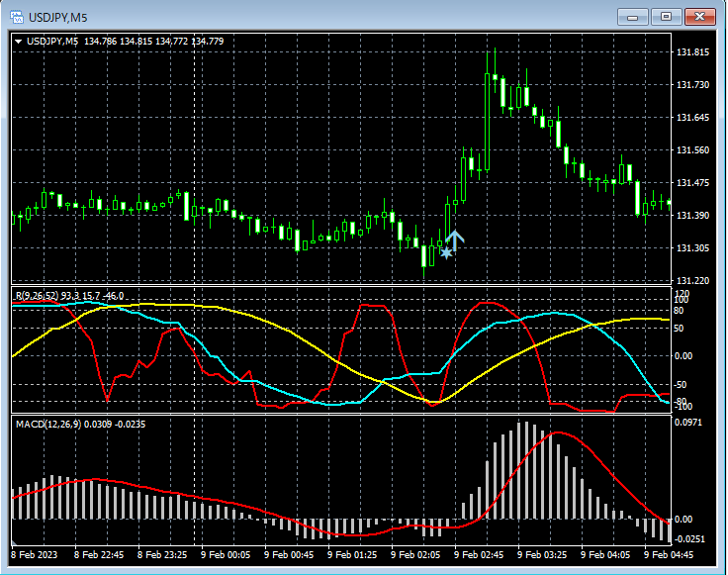Image resolution: width=728 pixels, height=575 pixels.
Task: Click price level 131.220 on the axis
Action: pos(692,280)
